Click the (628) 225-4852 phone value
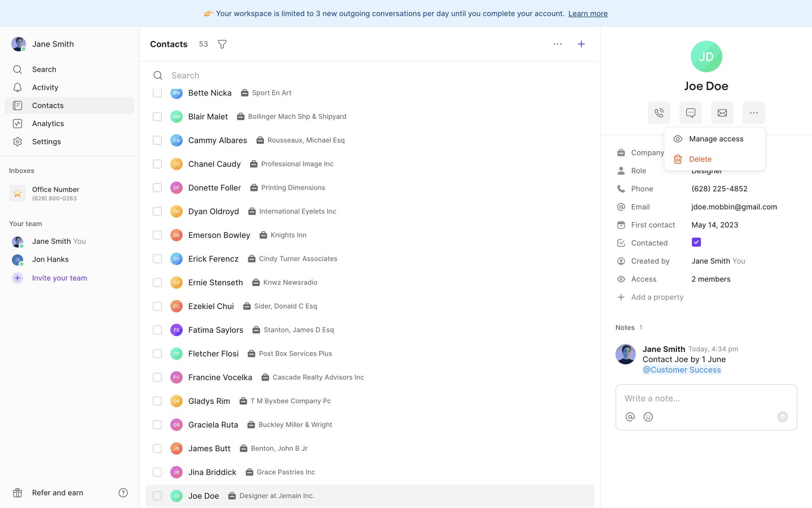 pyautogui.click(x=719, y=189)
